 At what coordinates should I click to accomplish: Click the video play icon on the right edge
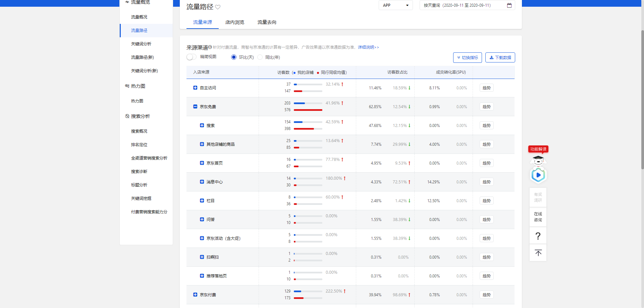[x=538, y=175]
